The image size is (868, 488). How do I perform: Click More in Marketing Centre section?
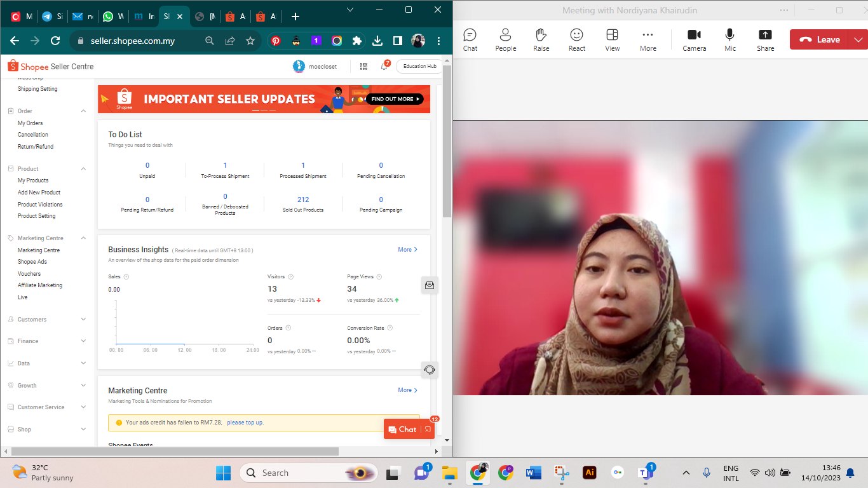tap(408, 390)
